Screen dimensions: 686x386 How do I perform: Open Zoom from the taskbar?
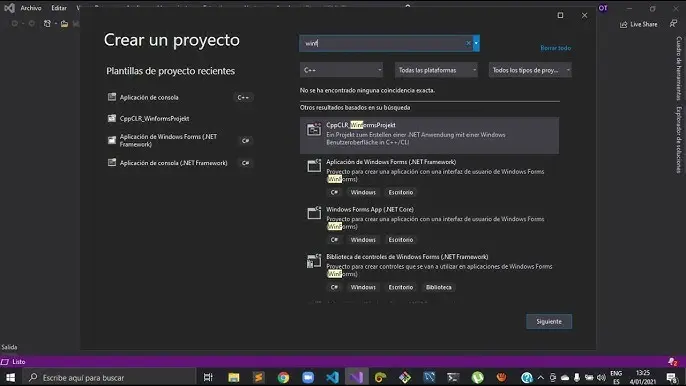(308, 377)
